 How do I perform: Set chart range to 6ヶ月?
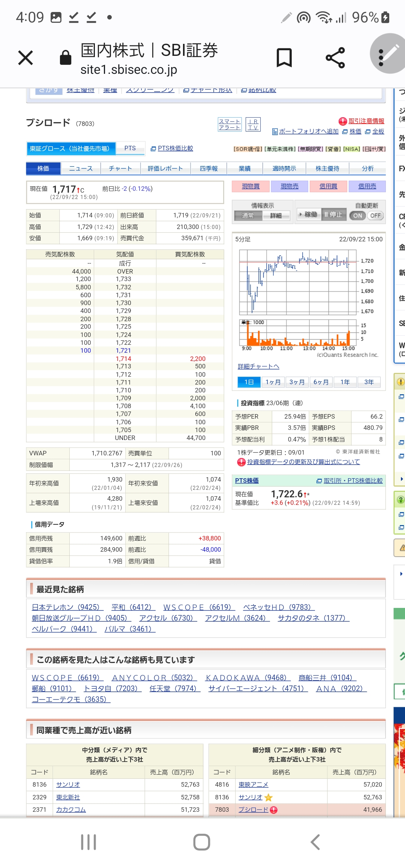[x=321, y=382]
